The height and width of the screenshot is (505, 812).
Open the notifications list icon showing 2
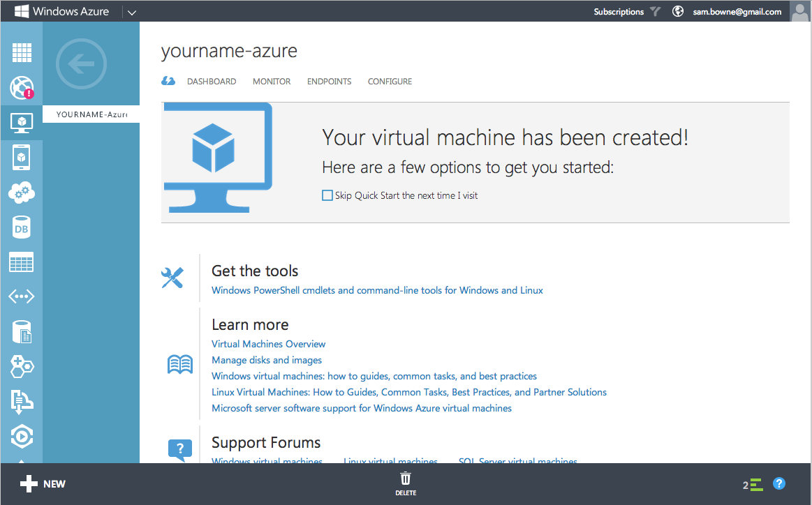click(753, 484)
